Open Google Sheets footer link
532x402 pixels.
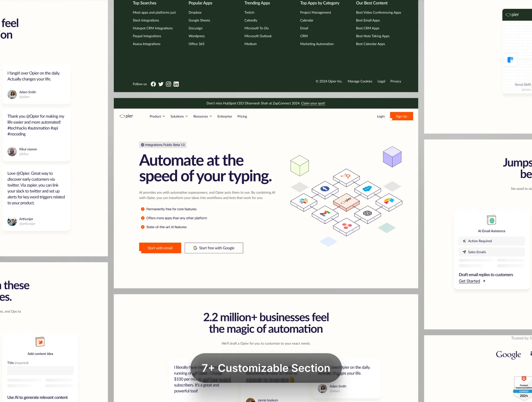(x=199, y=20)
